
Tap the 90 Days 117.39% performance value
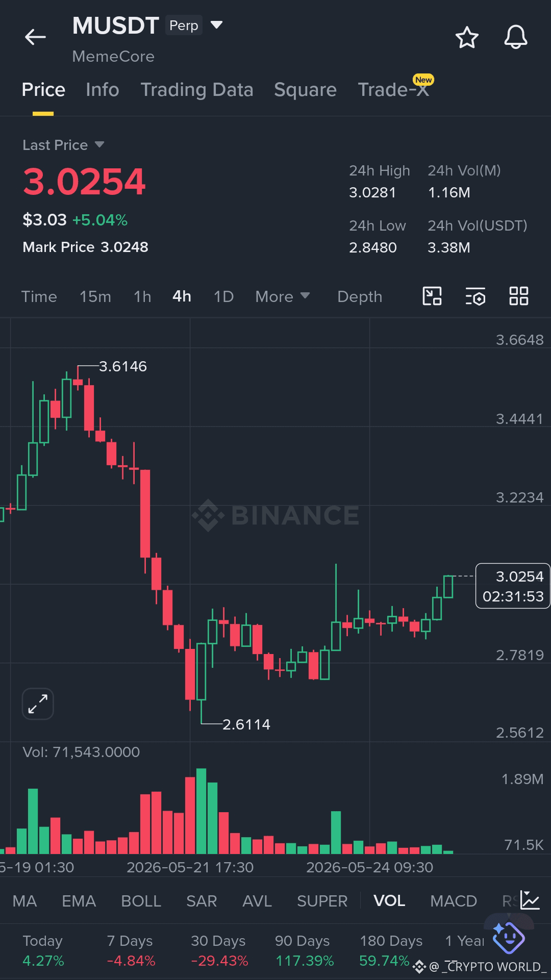(305, 961)
